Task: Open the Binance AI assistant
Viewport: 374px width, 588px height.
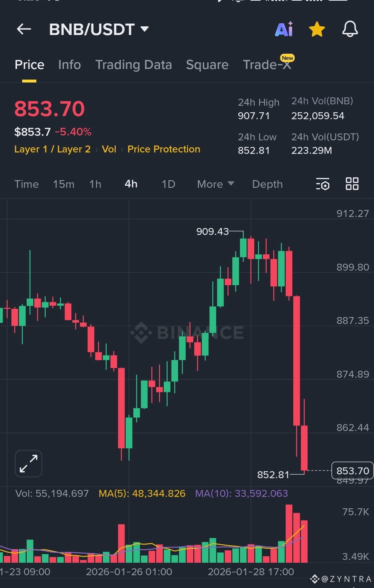Action: coord(284,29)
